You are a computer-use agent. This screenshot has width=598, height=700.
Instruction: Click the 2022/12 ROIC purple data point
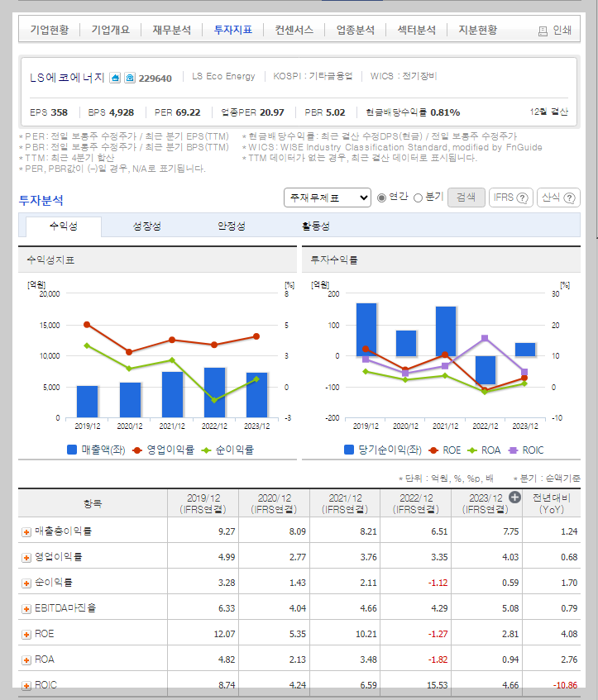coord(485,338)
